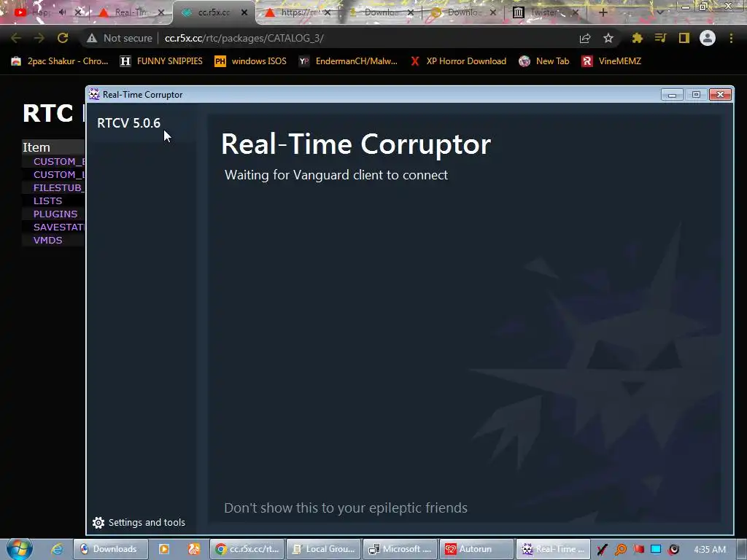Screen dimensions: 747x560
Task: Minimize the Real-Time Corruptor window
Action: click(x=672, y=95)
